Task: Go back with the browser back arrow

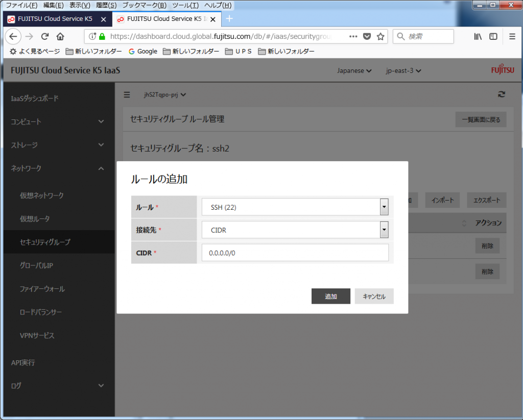Action: tap(13, 36)
